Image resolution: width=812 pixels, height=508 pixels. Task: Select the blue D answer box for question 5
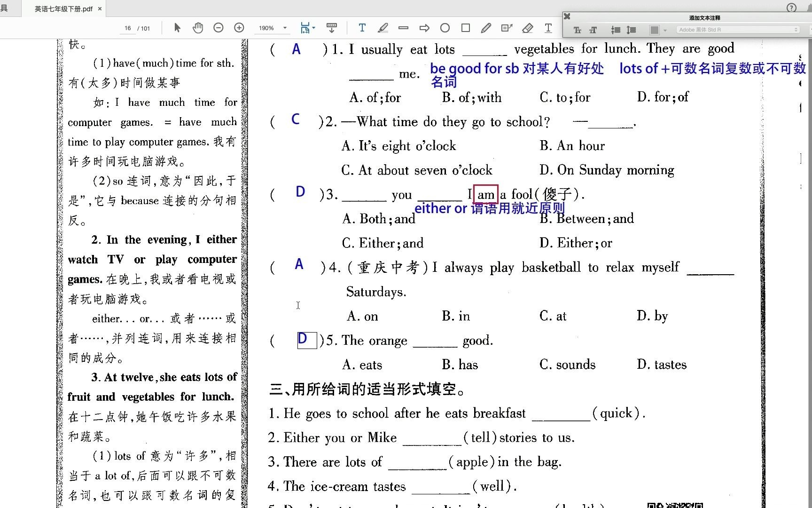pos(307,340)
